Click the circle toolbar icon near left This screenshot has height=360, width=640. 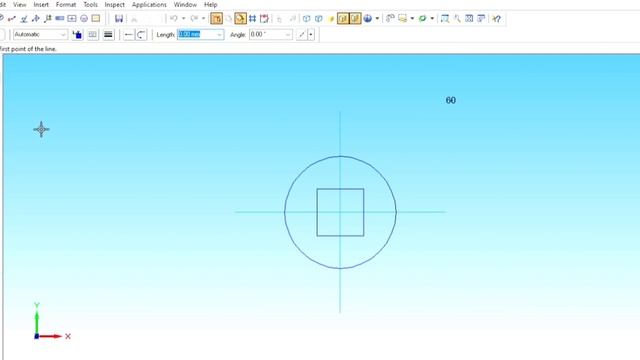[x=84, y=19]
